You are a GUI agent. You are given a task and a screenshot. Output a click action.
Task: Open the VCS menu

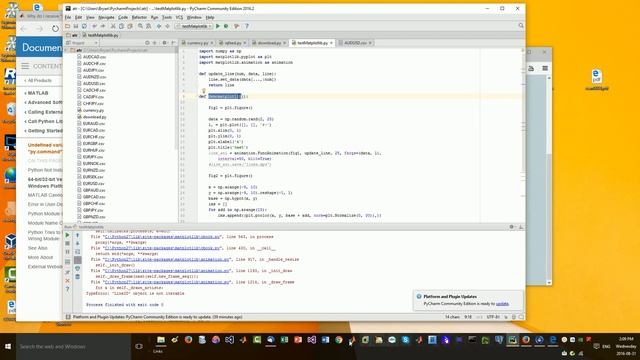(x=179, y=18)
